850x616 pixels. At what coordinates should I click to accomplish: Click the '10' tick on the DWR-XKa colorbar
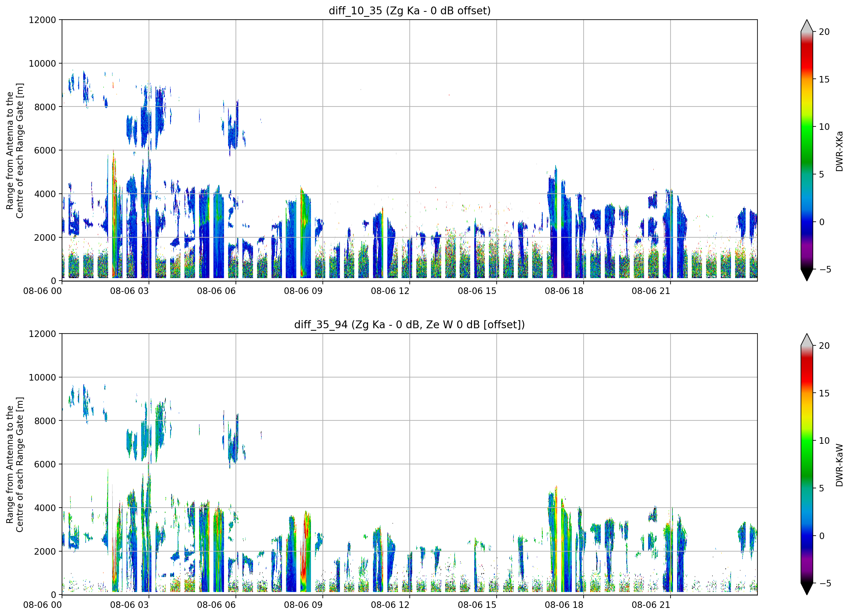pyautogui.click(x=824, y=127)
